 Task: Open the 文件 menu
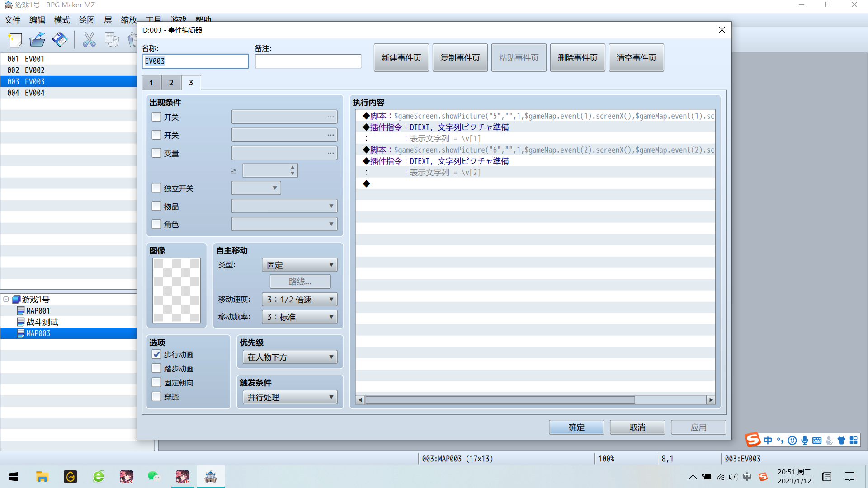coord(13,20)
